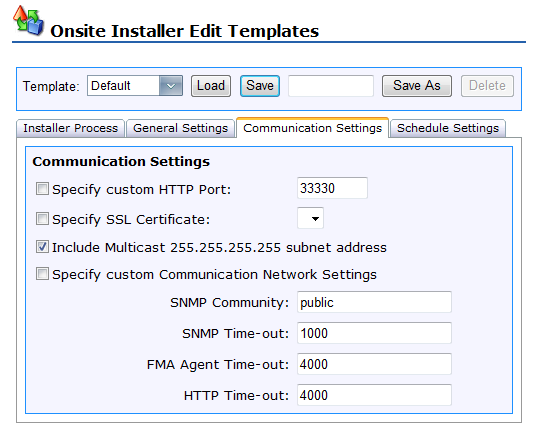
Task: Uncheck Include Multicast subnet address option
Action: point(42,247)
